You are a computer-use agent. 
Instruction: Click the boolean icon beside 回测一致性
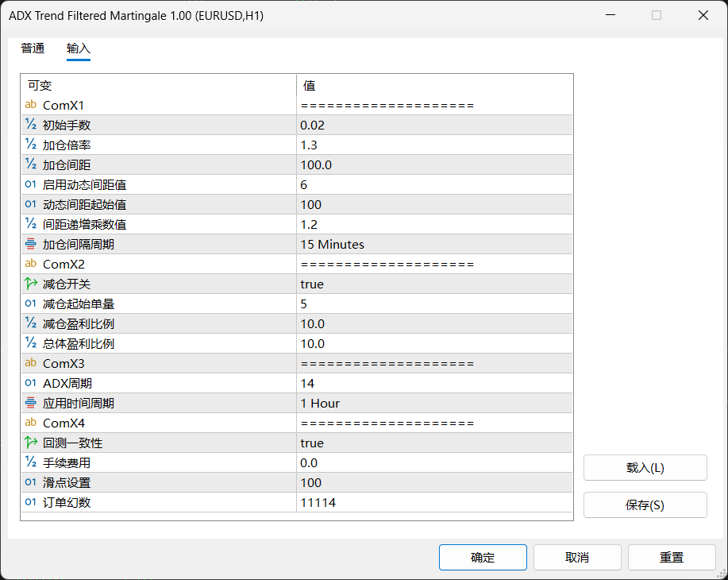click(31, 443)
